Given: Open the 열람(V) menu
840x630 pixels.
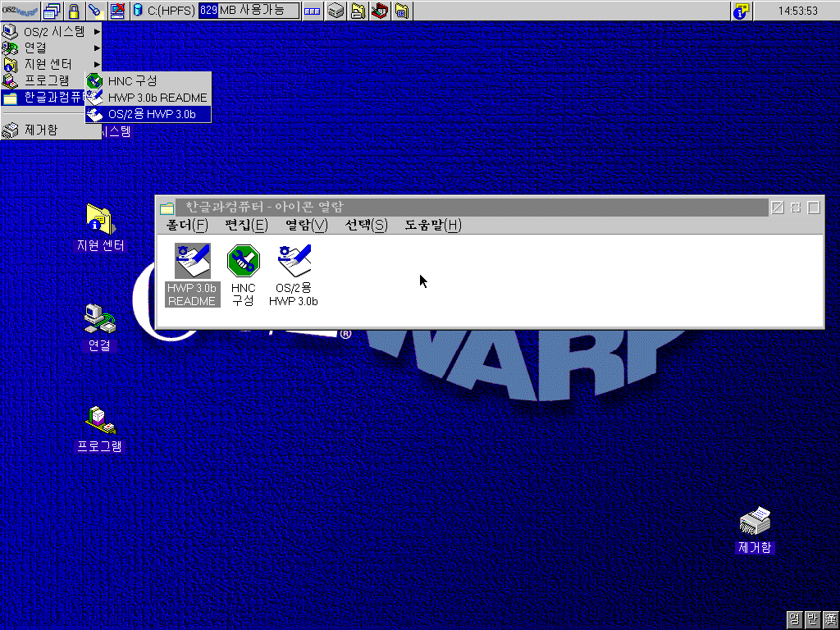Looking at the screenshot, I should [307, 225].
